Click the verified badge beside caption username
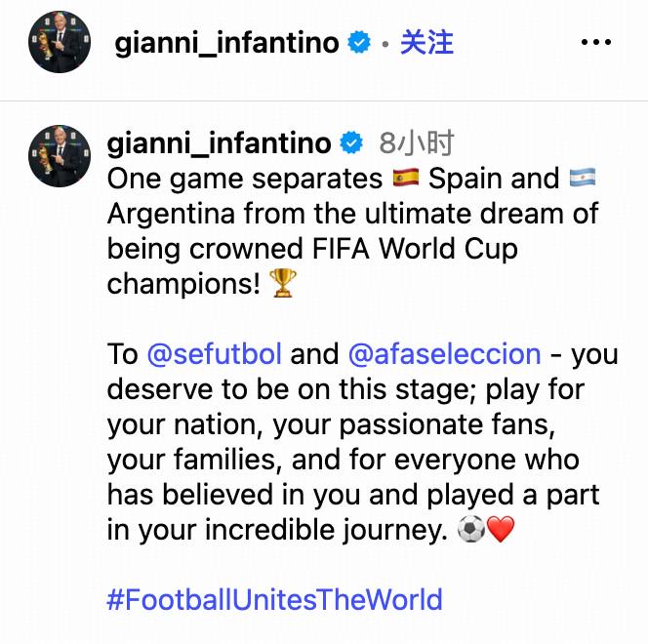 351,142
